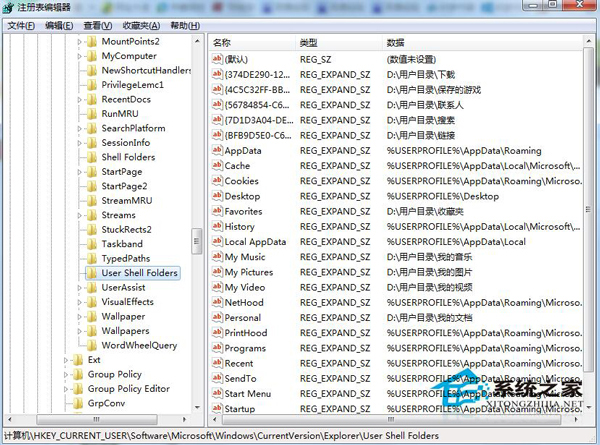
Task: Click the string icon of Programs value
Action: click(217, 348)
